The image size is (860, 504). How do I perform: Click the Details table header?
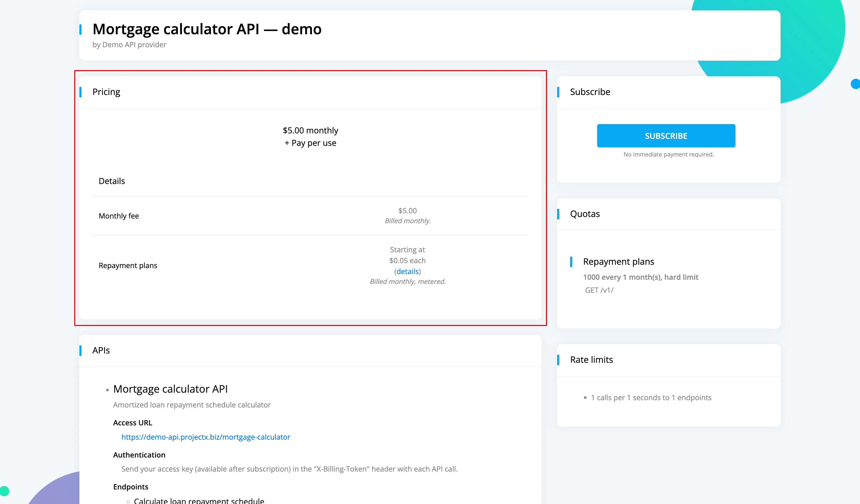pos(112,181)
